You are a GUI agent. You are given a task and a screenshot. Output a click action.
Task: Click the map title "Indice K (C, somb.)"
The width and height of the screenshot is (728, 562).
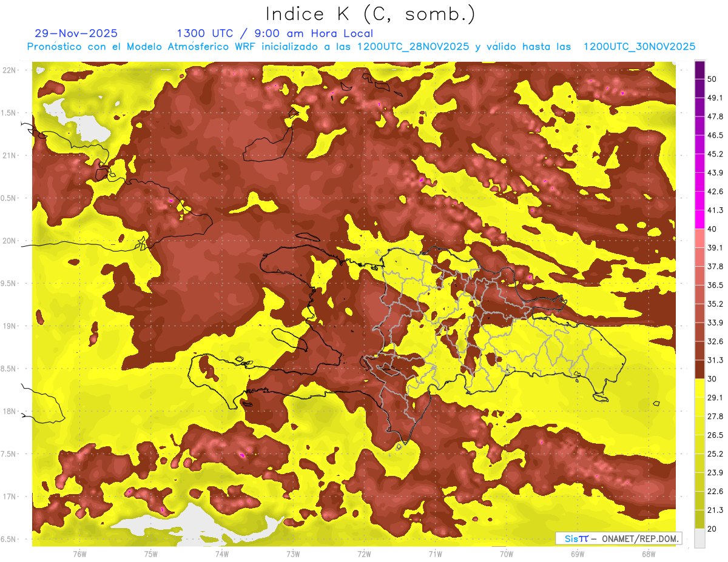tap(371, 14)
